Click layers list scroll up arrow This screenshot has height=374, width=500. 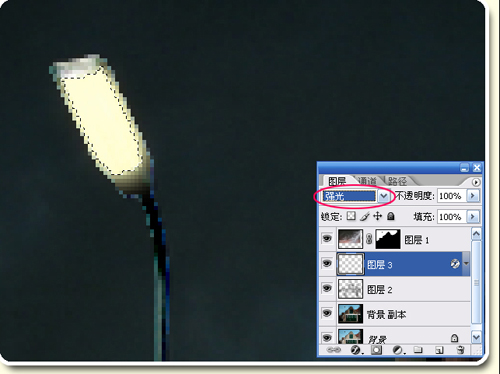click(476, 234)
